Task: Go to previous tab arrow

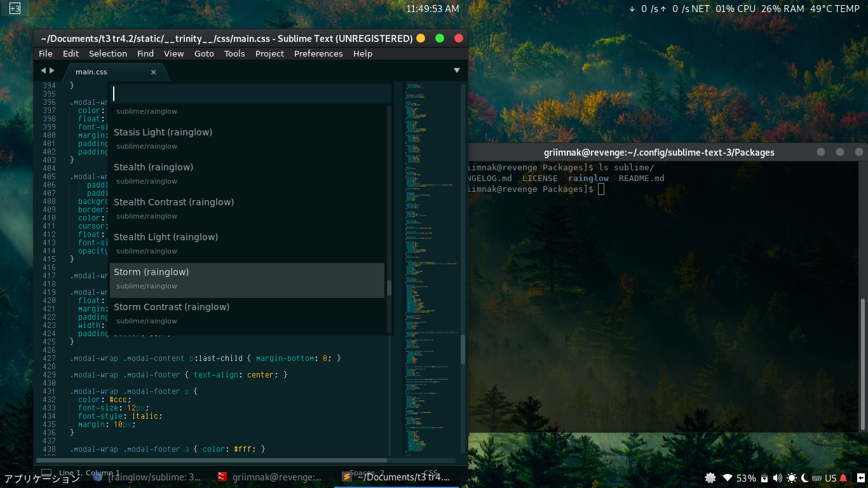Action: [x=43, y=71]
